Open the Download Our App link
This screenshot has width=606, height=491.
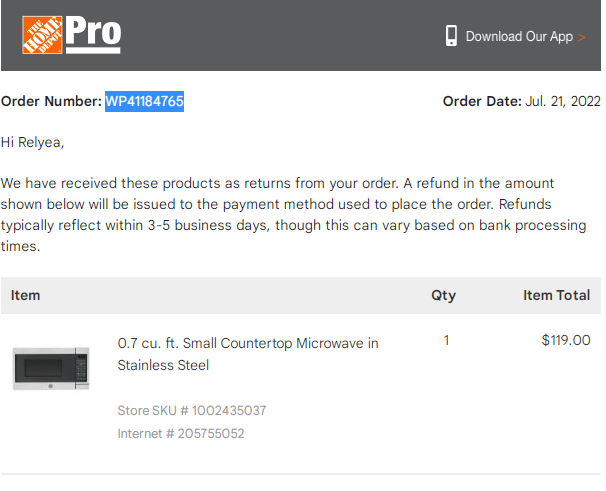[x=519, y=36]
